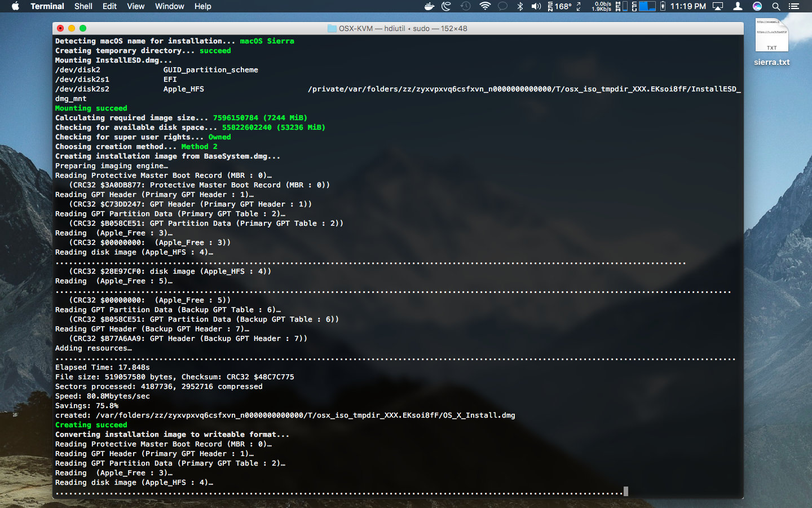Click the 'Adding resources…' line
This screenshot has height=508, width=812.
[94, 348]
